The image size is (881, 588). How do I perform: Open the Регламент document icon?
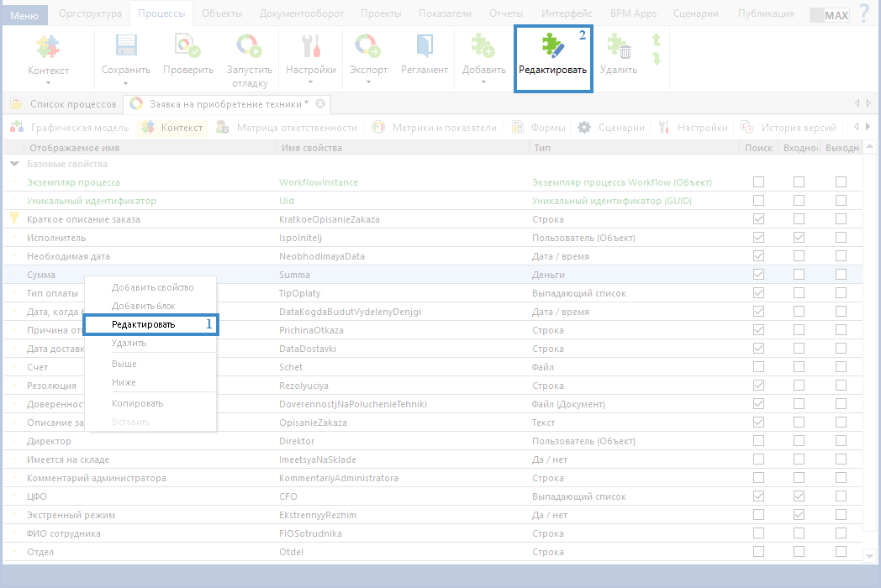[425, 47]
